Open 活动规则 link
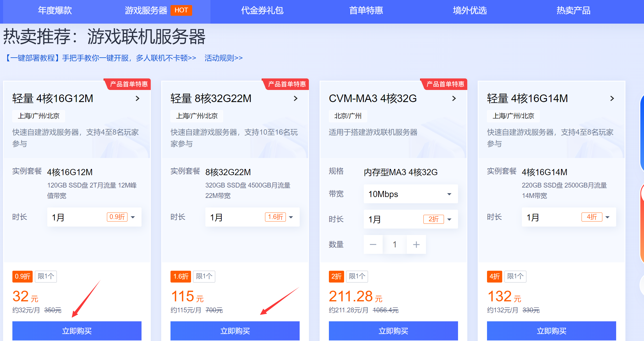Image resolution: width=644 pixels, height=341 pixels. pos(223,58)
